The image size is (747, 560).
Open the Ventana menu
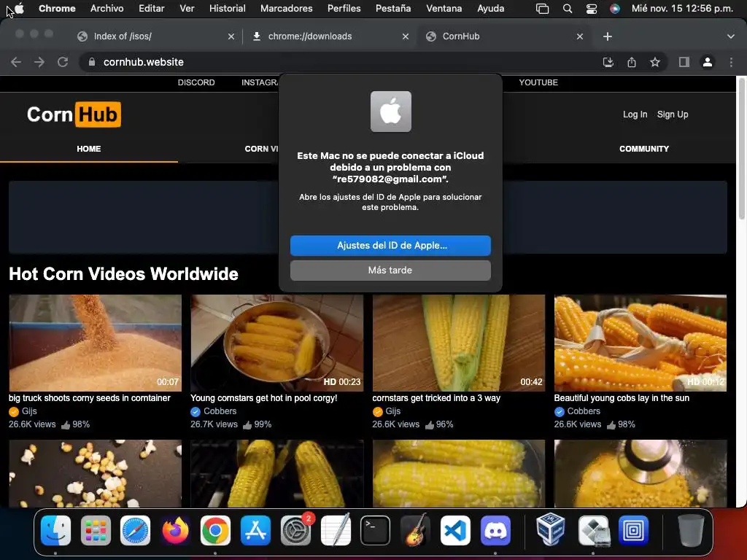click(444, 9)
